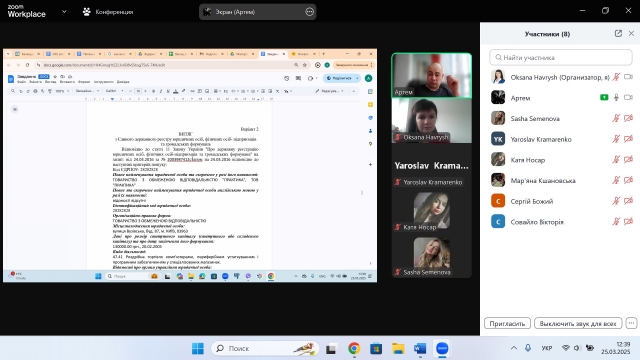Expand the Zoom Workplace dropdown arrow
The height and width of the screenshot is (360, 640).
click(x=64, y=12)
